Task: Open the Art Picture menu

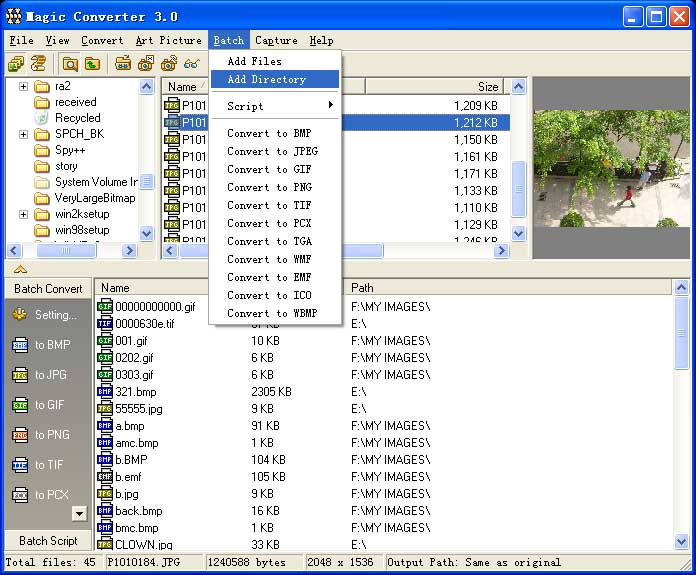Action: coord(169,40)
